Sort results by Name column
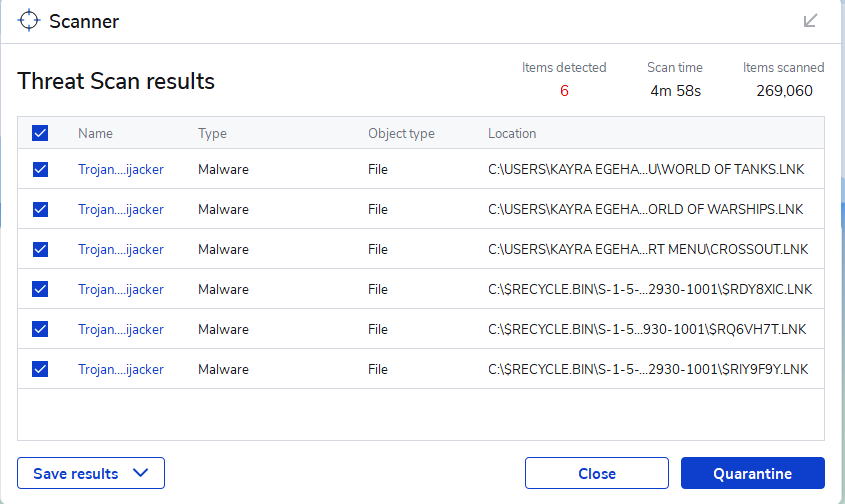 [x=95, y=133]
